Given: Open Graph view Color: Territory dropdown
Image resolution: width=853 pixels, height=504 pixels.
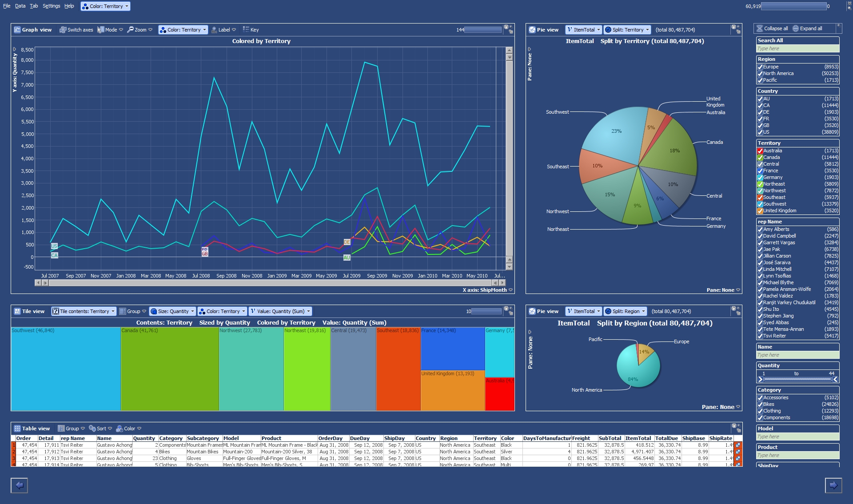Looking at the screenshot, I should click(183, 30).
